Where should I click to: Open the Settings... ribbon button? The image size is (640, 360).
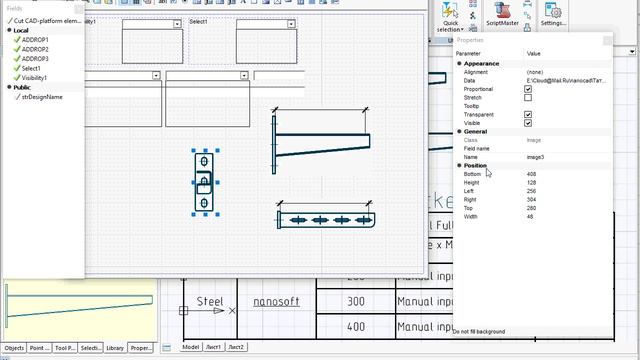pyautogui.click(x=553, y=14)
